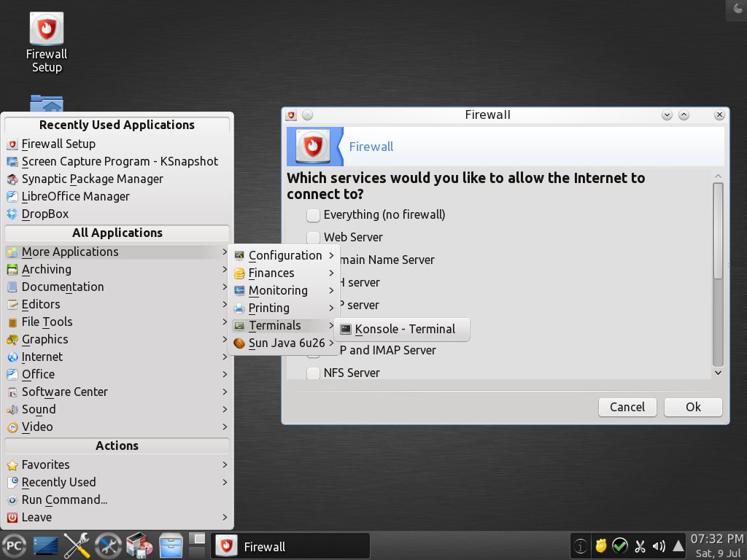Open the Video menu category

117,427
